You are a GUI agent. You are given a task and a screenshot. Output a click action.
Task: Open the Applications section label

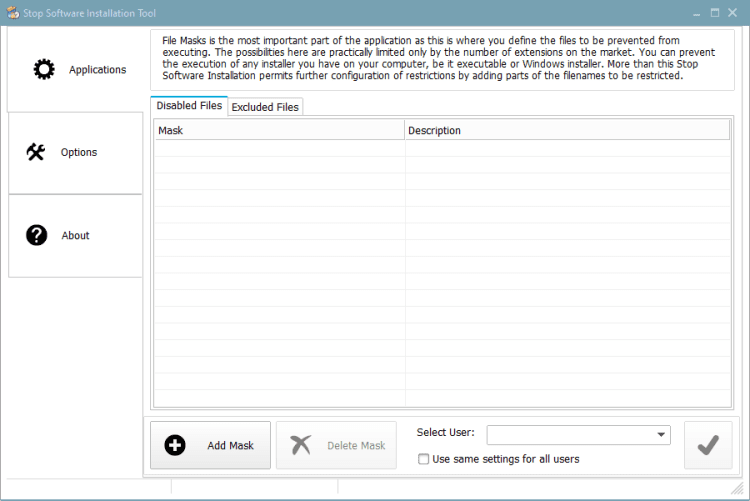pos(98,70)
